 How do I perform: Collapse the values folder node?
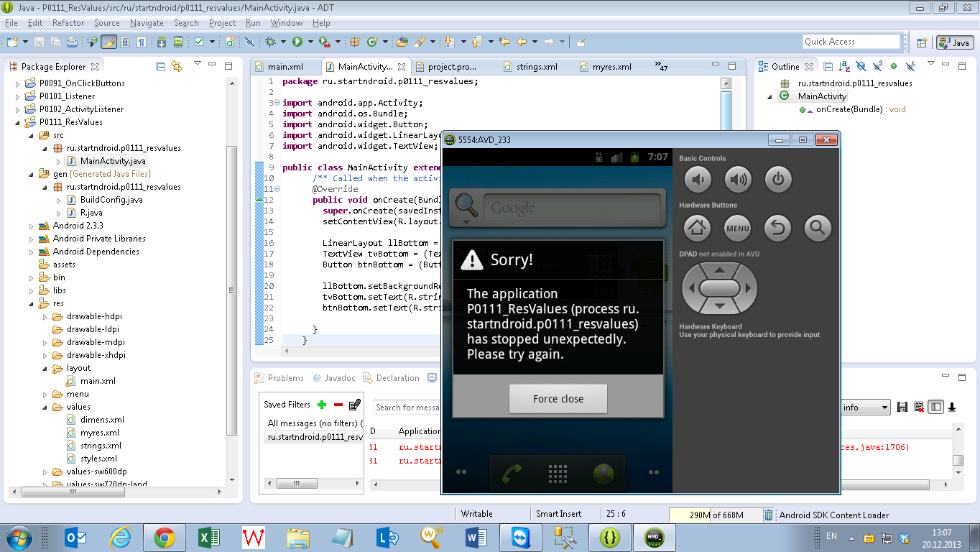pos(45,407)
